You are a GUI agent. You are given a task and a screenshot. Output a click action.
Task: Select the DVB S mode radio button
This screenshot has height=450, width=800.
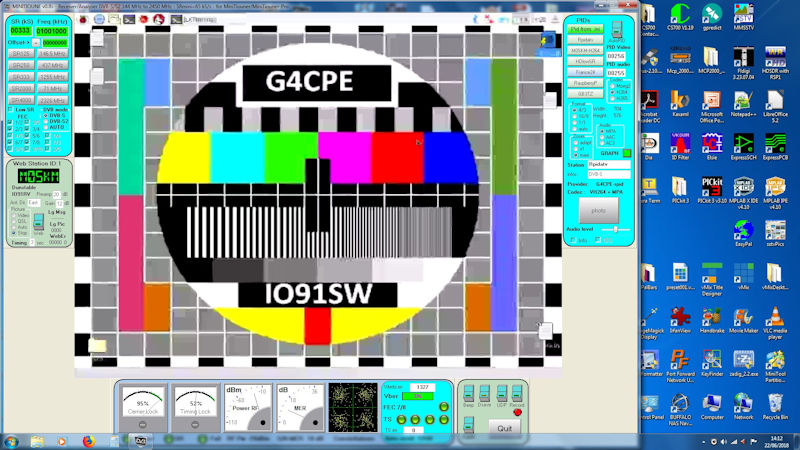[46, 116]
